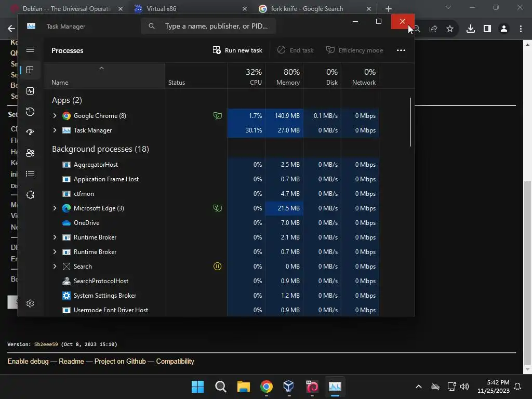Expand first Runtime Broker row, above the other
532x399 pixels.
pos(55,237)
